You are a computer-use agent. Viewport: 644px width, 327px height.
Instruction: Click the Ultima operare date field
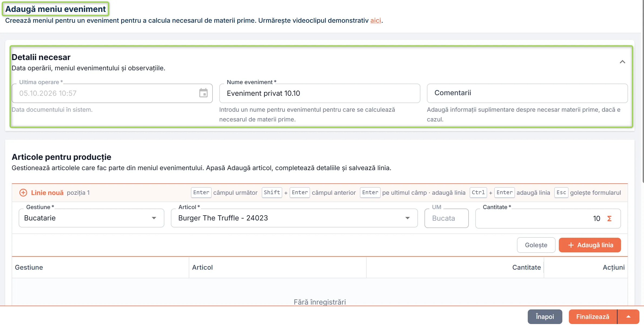112,93
